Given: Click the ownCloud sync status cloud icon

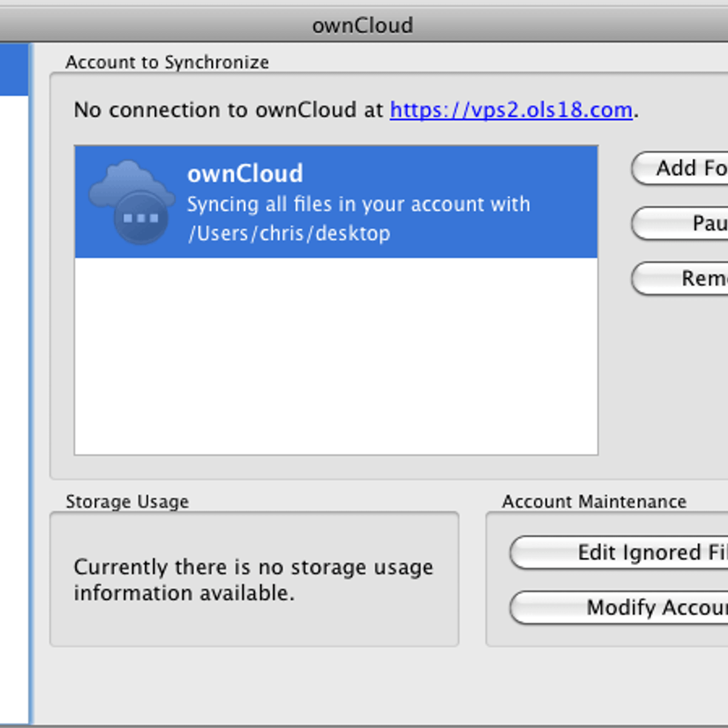Looking at the screenshot, I should coord(132,202).
